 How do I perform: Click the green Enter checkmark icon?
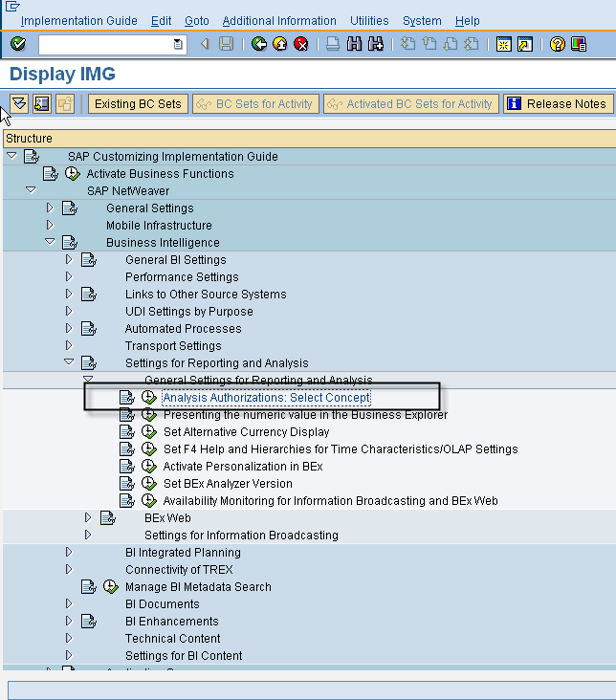point(18,44)
